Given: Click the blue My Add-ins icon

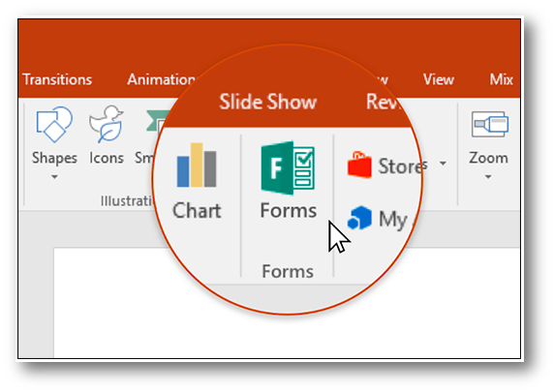Looking at the screenshot, I should pyautogui.click(x=359, y=218).
